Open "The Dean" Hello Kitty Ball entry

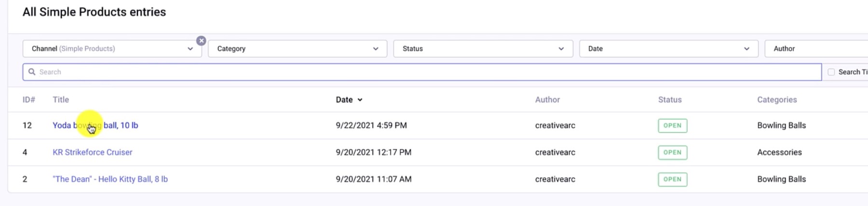[x=110, y=179]
